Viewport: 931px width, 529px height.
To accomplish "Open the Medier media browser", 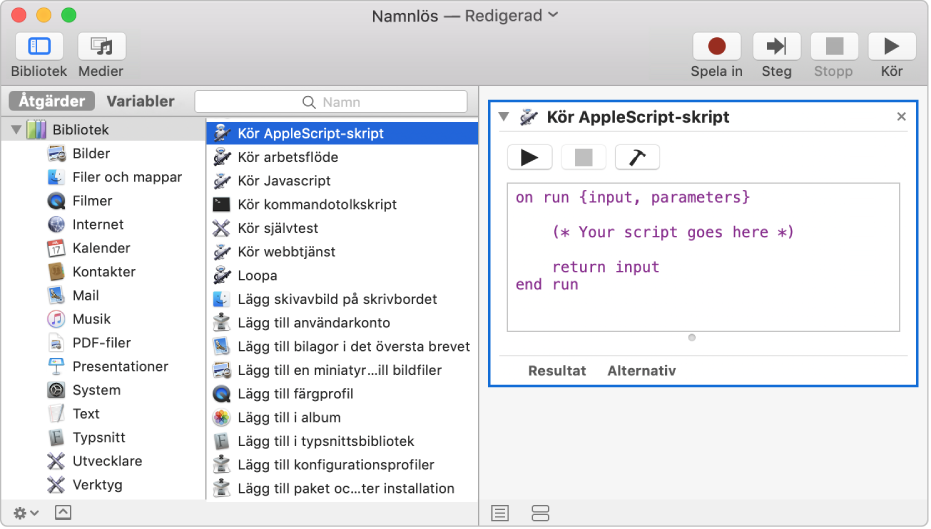I will [x=100, y=47].
